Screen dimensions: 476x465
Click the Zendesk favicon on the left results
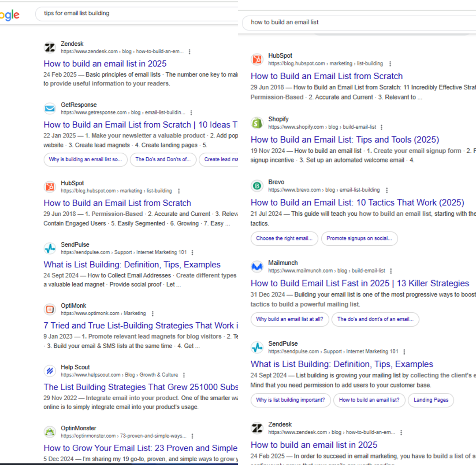coord(50,47)
